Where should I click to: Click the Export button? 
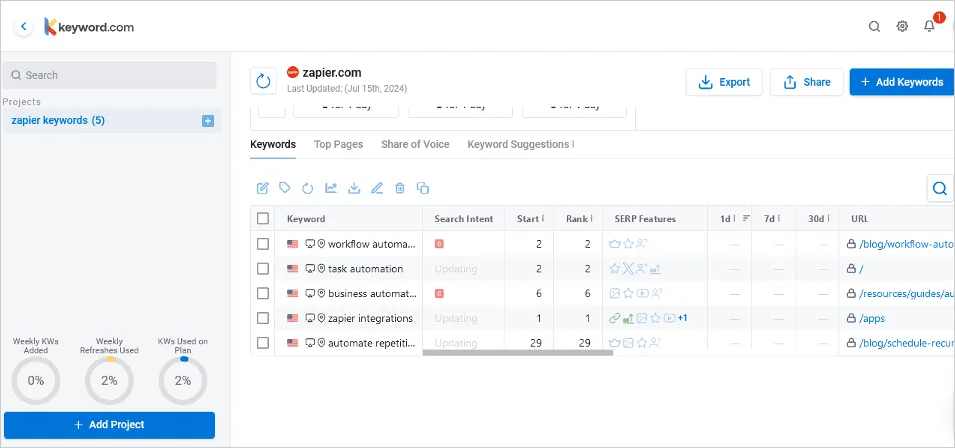(724, 82)
